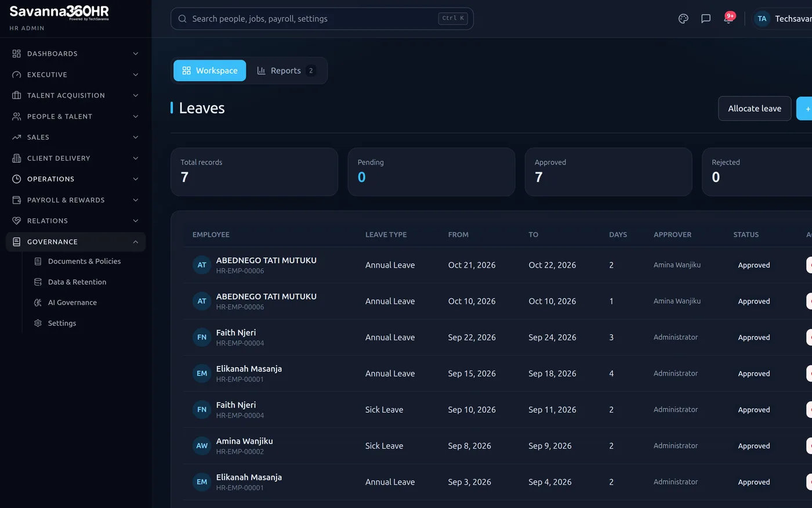This screenshot has height=508, width=812.
Task: Click the Allocate leave button
Action: point(755,109)
